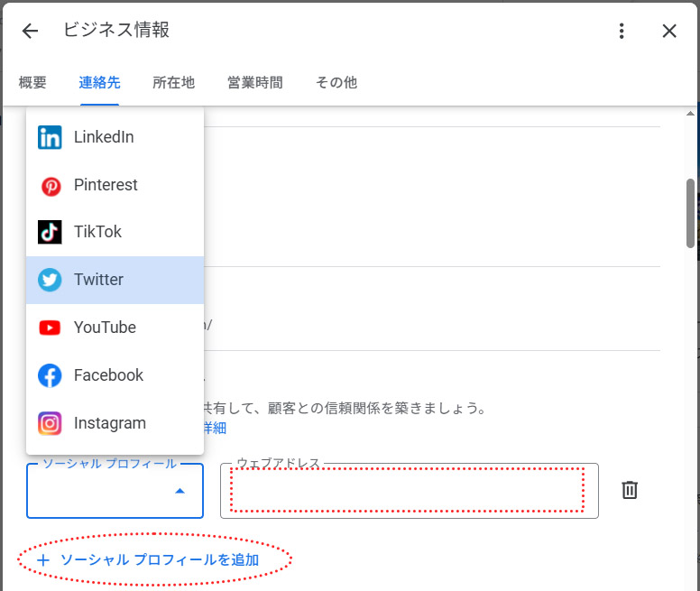Image resolution: width=700 pixels, height=591 pixels.
Task: Select Instagram from the dropdown list
Action: 115,423
